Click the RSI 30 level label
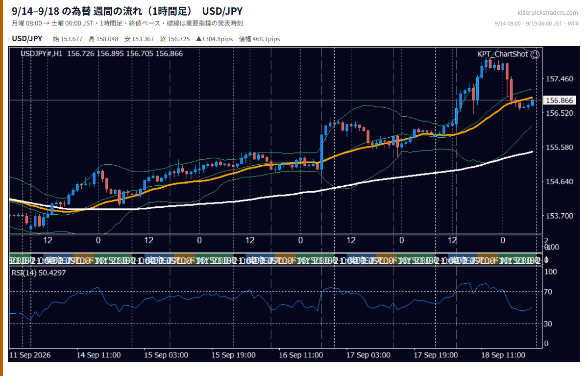 tap(549, 324)
